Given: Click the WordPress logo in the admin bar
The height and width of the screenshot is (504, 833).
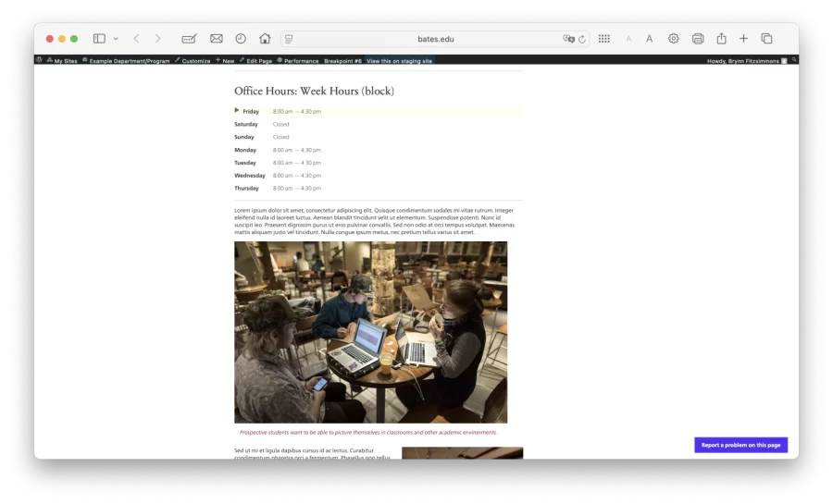Looking at the screenshot, I should [x=39, y=60].
